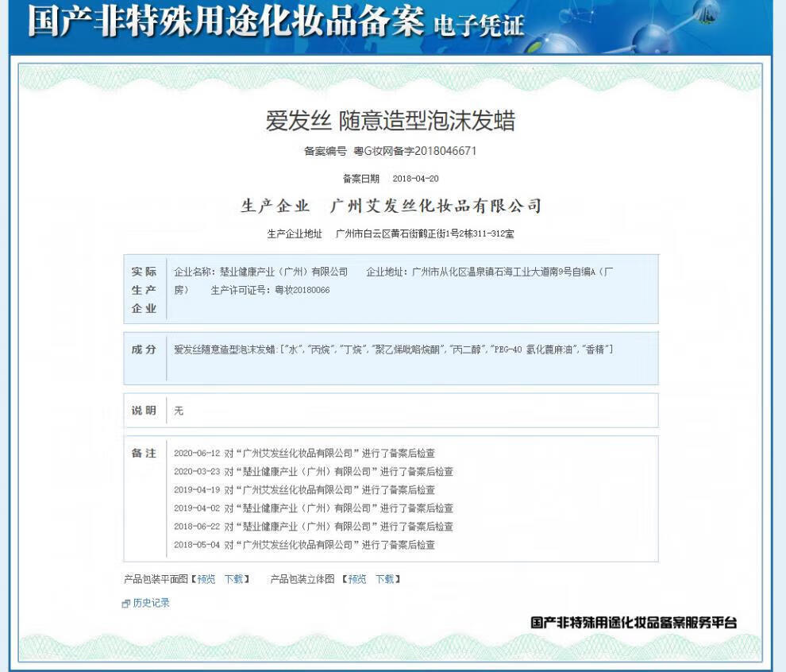786x672 pixels.
Task: Select filing number 粤G妆网备字2018046671
Action: pos(415,151)
